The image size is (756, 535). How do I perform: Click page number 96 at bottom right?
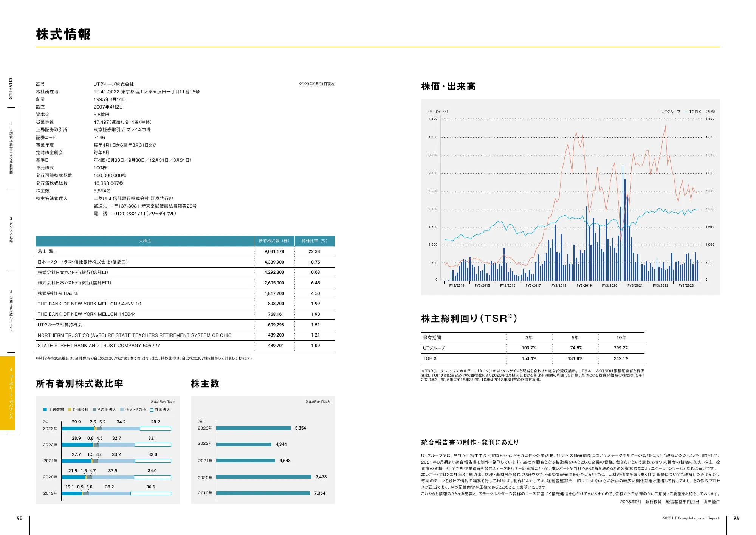click(x=736, y=518)
